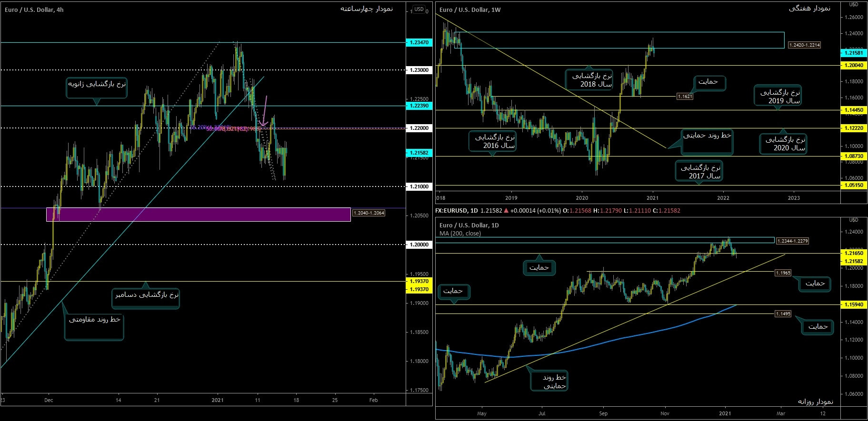This screenshot has height=421, width=868.
Task: Click 'Nov' on the daily time axis
Action: pyautogui.click(x=665, y=413)
